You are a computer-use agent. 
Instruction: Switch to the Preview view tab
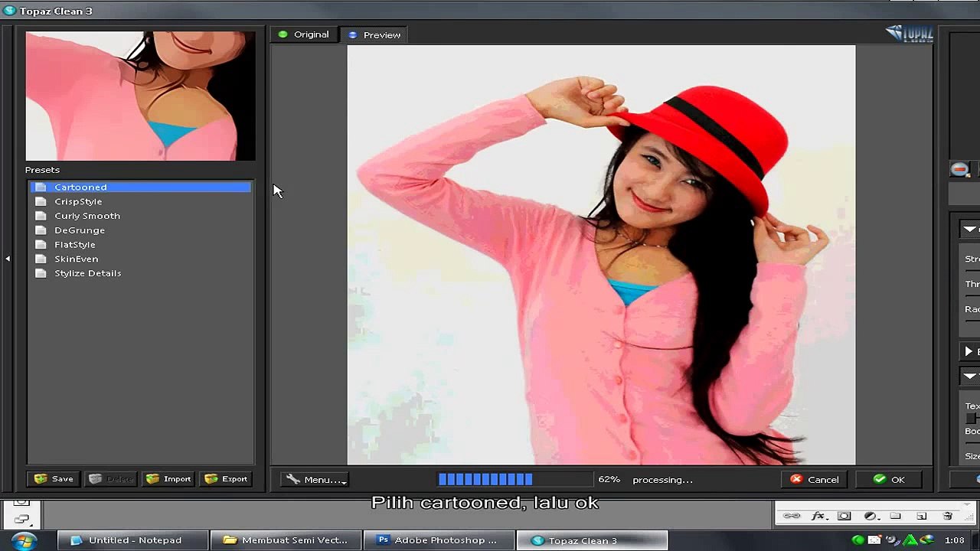point(375,34)
